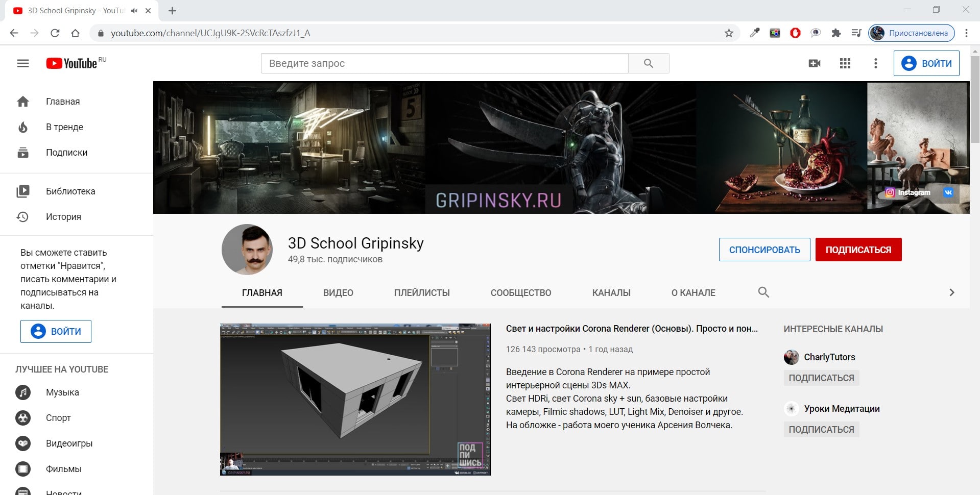Screen dimensions: 980x495
Task: Click the channel banner image
Action: click(x=561, y=147)
